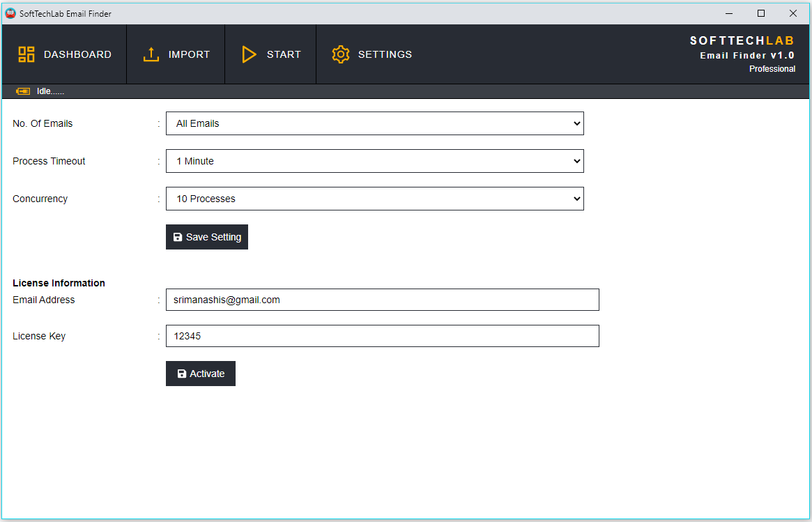The width and height of the screenshot is (812, 522).
Task: Go to the DASHBOARD tab
Action: [x=65, y=54]
